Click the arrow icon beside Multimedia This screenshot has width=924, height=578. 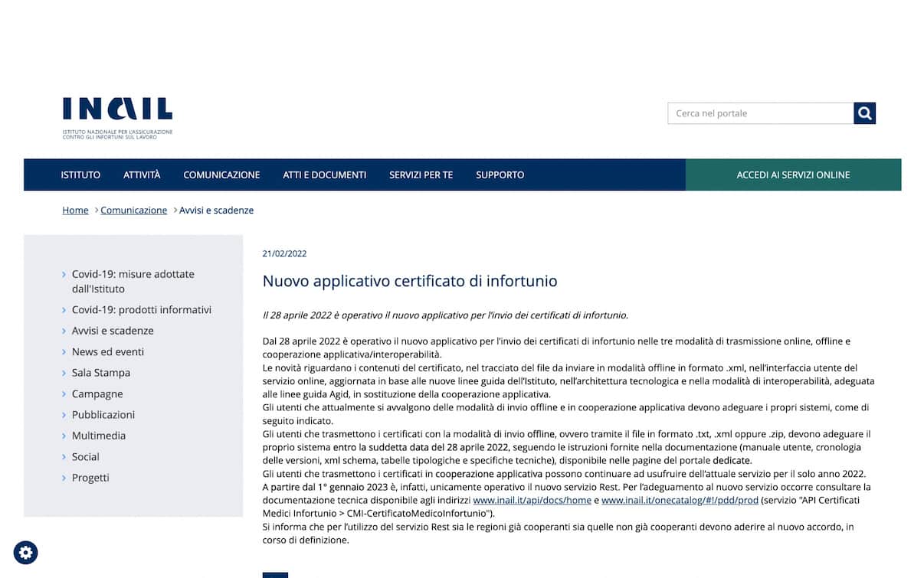pos(64,435)
